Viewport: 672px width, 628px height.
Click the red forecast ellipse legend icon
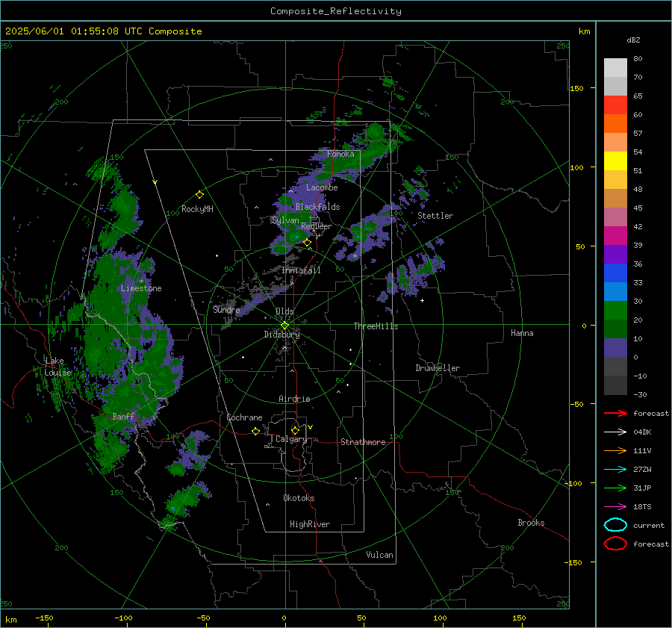click(615, 544)
